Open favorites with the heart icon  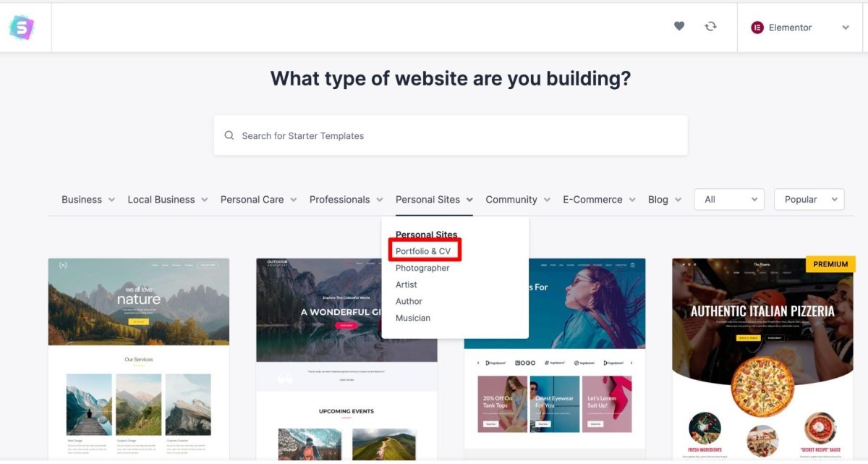pyautogui.click(x=679, y=26)
